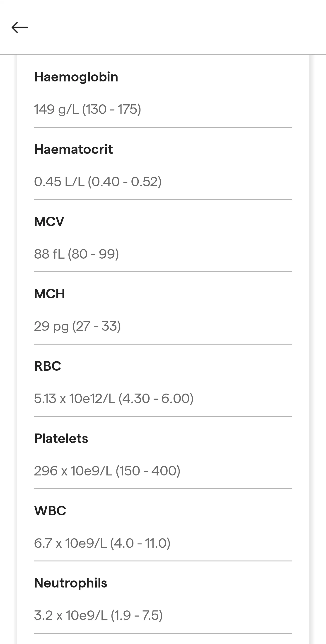Select the Haematocrit heading

tap(73, 149)
